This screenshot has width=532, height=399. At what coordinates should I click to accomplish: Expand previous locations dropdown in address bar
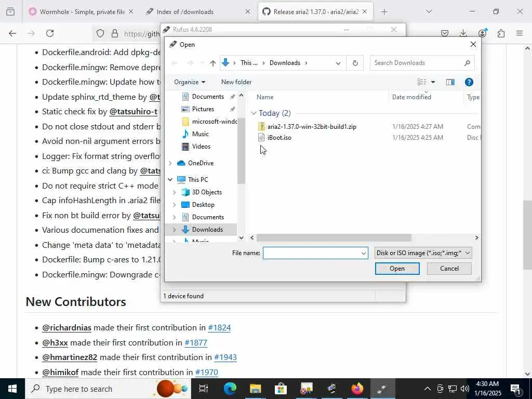[338, 63]
